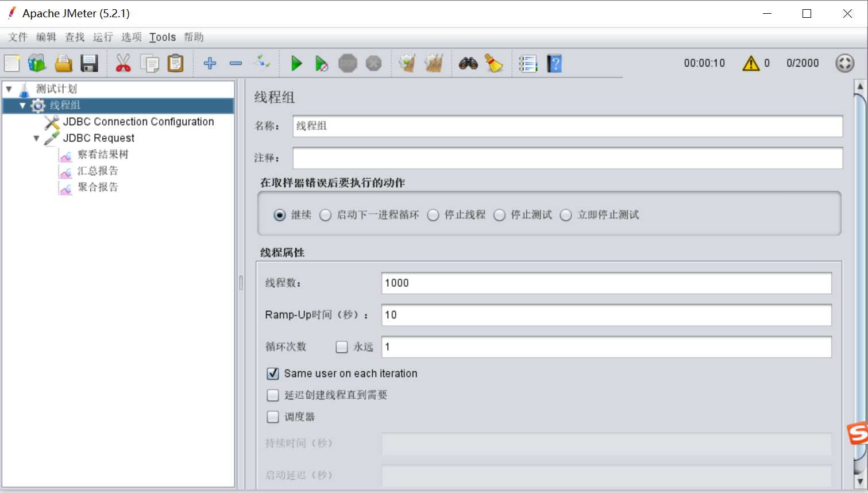Click the Copy icon in toolbar

click(x=150, y=63)
